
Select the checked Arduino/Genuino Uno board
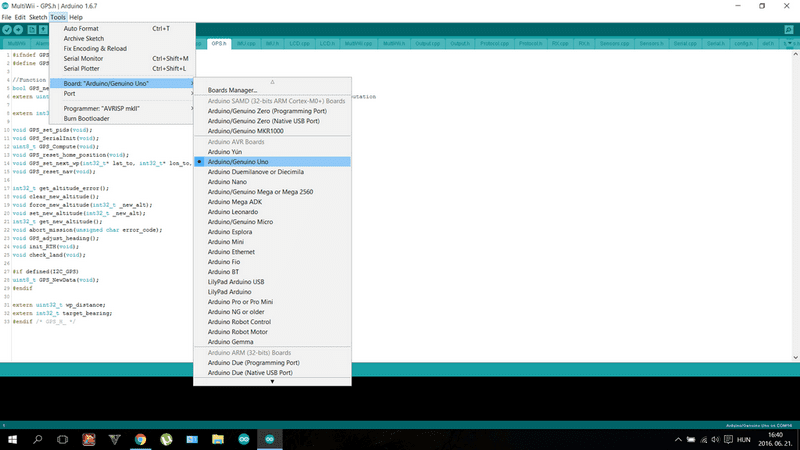tap(272, 162)
